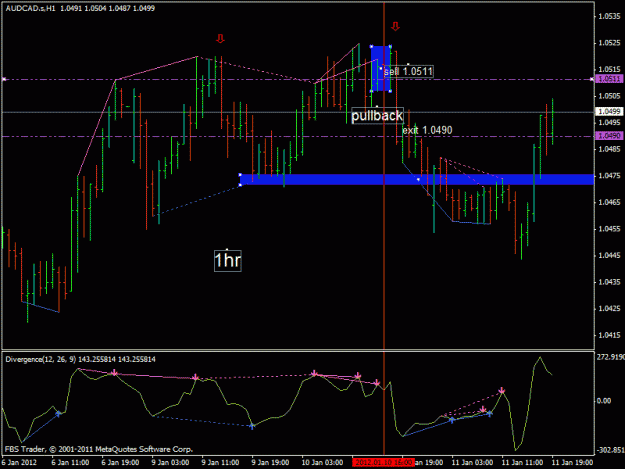Click the white 1.0499 current price tag
This screenshot has height=469, width=625.
(x=609, y=111)
